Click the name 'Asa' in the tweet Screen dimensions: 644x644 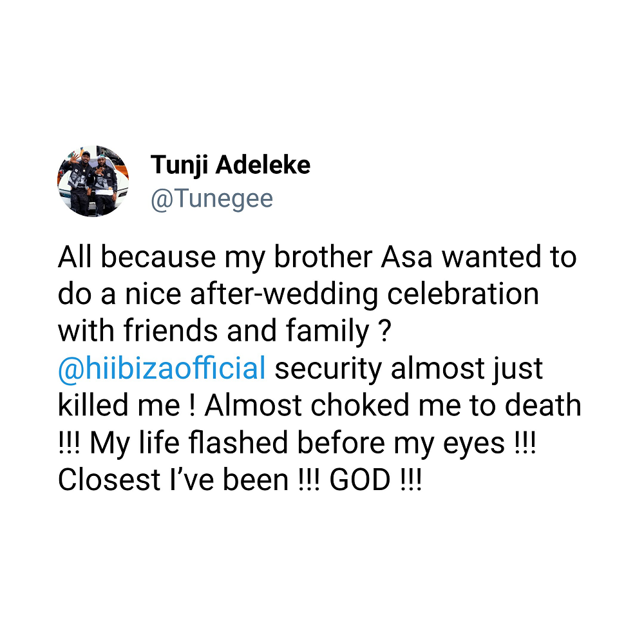point(406,258)
